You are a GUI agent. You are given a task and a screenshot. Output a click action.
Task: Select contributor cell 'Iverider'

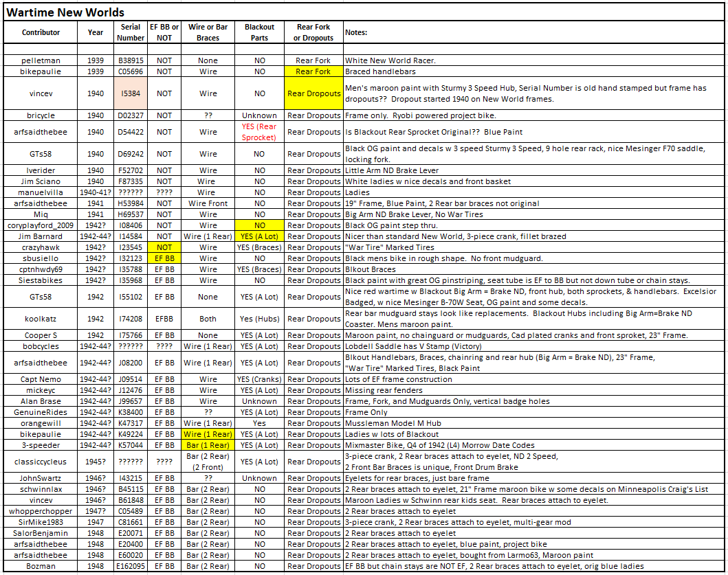41,170
